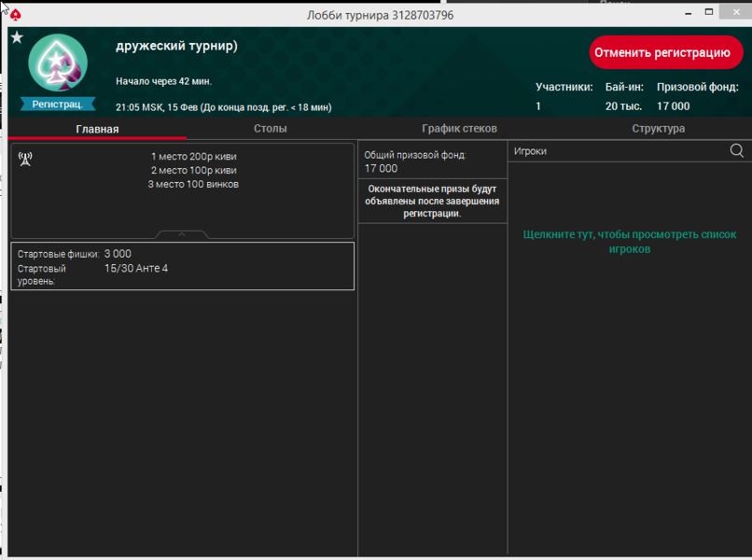752x560 pixels.
Task: Click the PokerStars spade icon in title bar
Action: 16,15
